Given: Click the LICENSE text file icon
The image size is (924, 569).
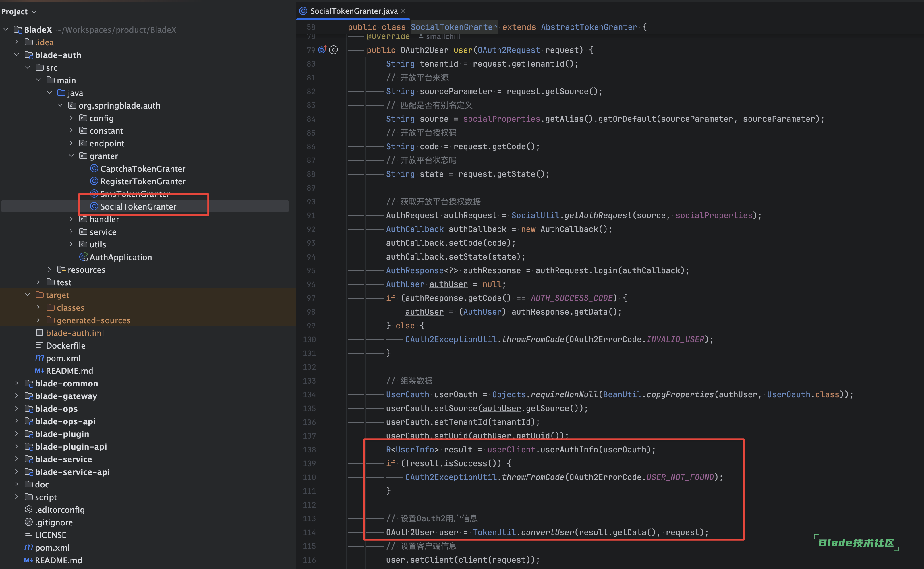Looking at the screenshot, I should pyautogui.click(x=29, y=535).
